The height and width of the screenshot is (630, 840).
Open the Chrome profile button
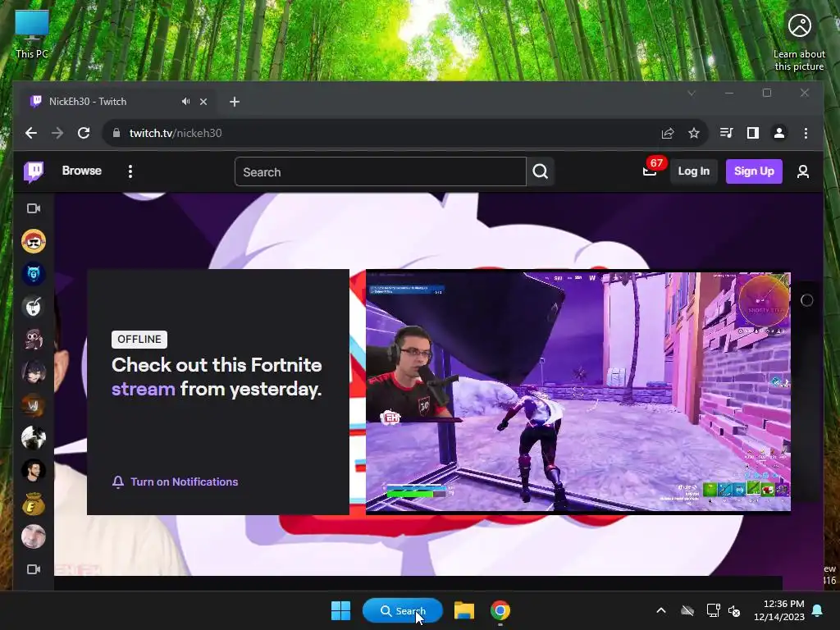tap(779, 133)
